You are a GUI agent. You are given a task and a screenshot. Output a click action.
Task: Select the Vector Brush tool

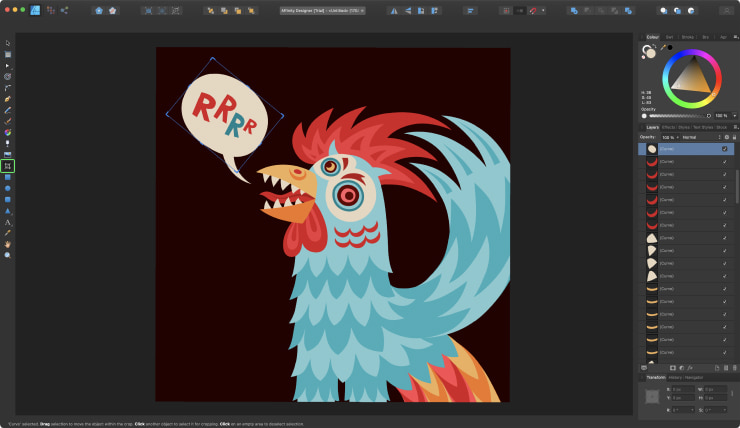pyautogui.click(x=8, y=121)
